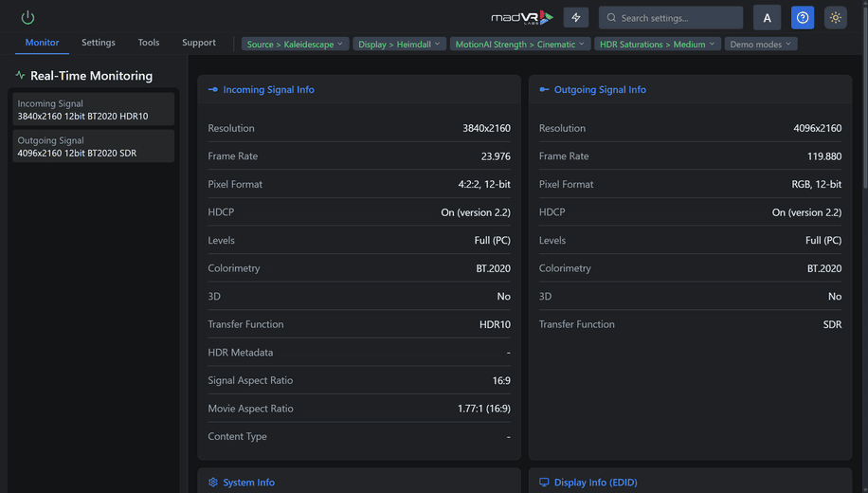
Task: Open help via question mark icon
Action: tap(802, 17)
